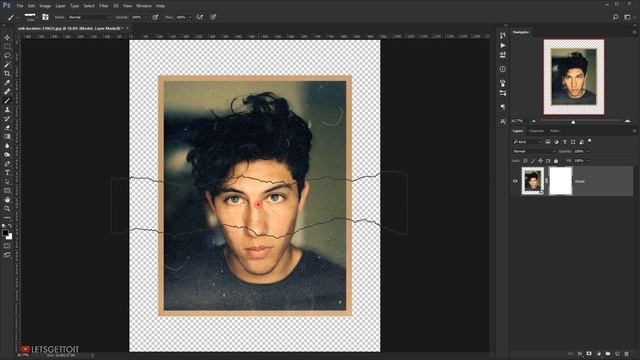Image resolution: width=640 pixels, height=360 pixels.
Task: Toggle lock all for layer
Action: pyautogui.click(x=556, y=161)
